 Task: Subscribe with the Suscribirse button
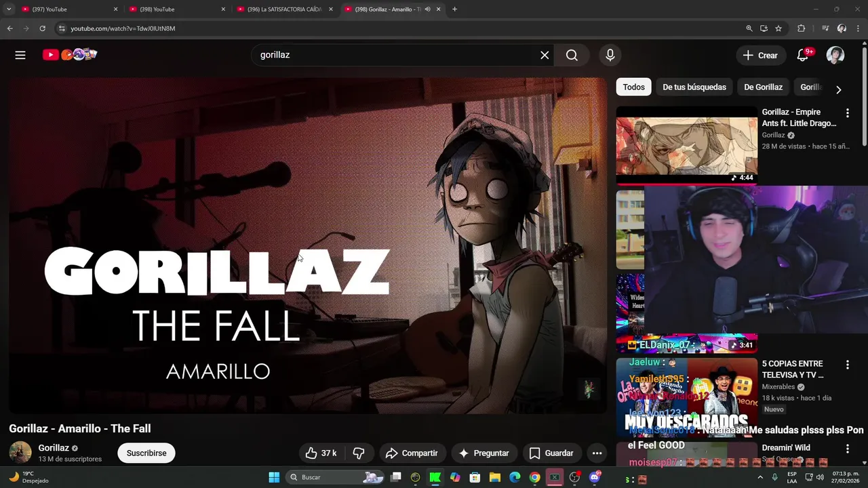coord(146,453)
